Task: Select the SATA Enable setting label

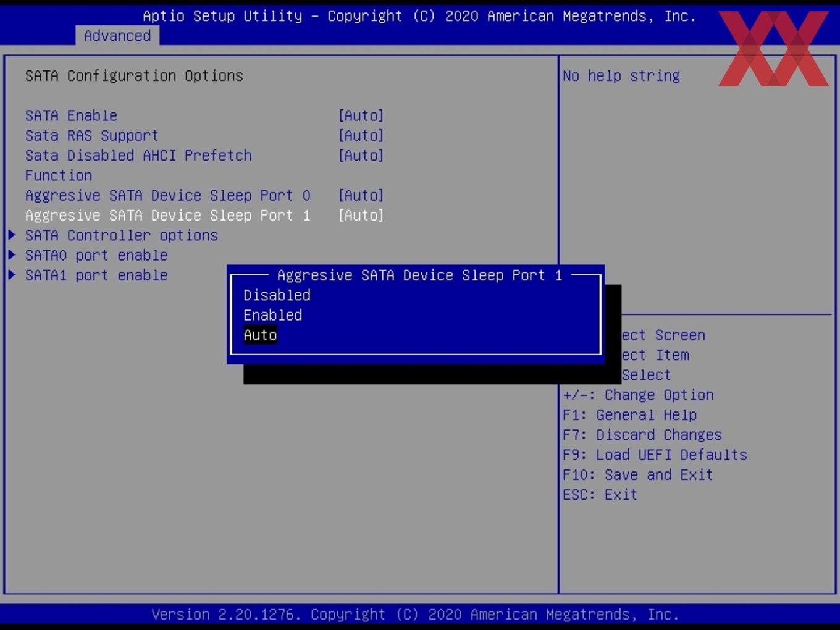Action: point(71,115)
